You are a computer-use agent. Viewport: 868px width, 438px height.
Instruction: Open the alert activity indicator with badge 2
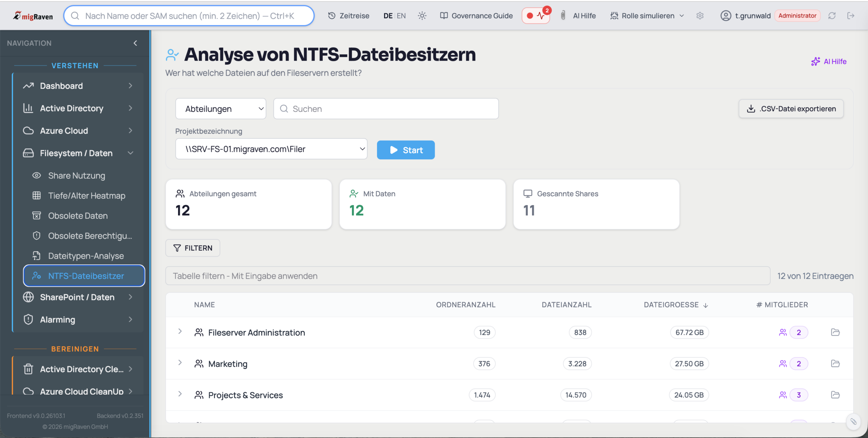point(536,16)
